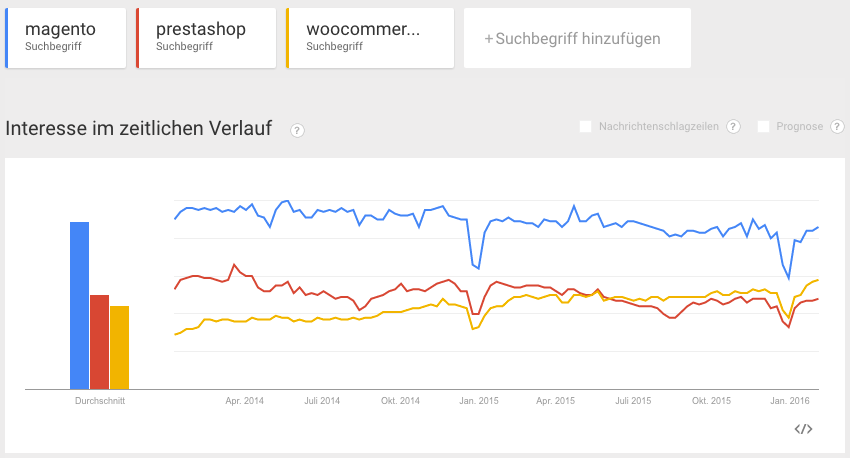Click the Apr. 2014 axis label
Viewport: 850px width, 458px height.
[x=245, y=401]
